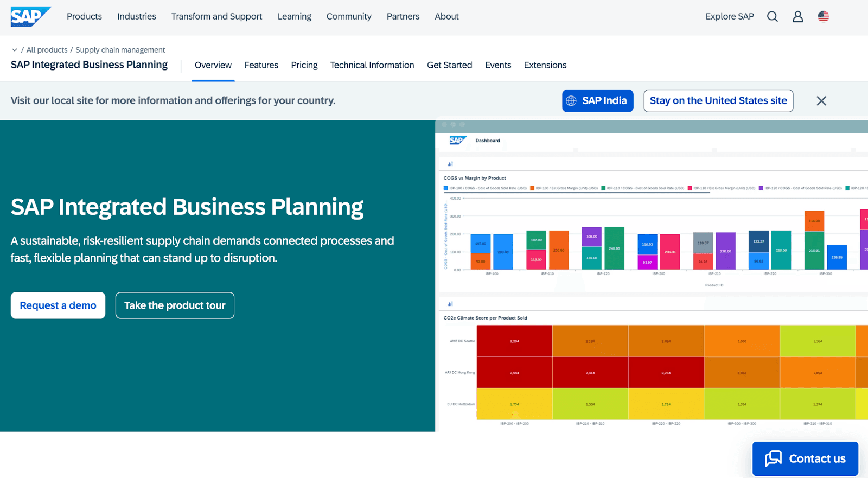
Task: Click the Request a demo button
Action: (x=58, y=305)
